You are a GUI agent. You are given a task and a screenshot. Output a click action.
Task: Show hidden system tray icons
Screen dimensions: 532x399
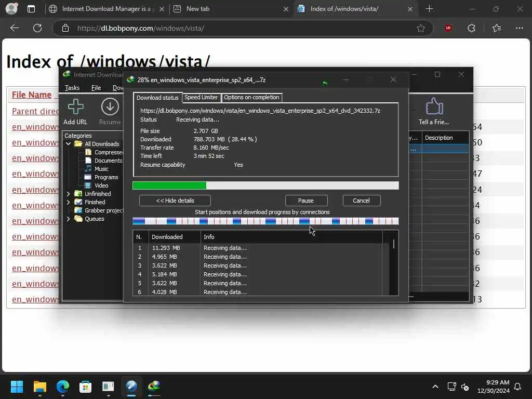coord(435,387)
